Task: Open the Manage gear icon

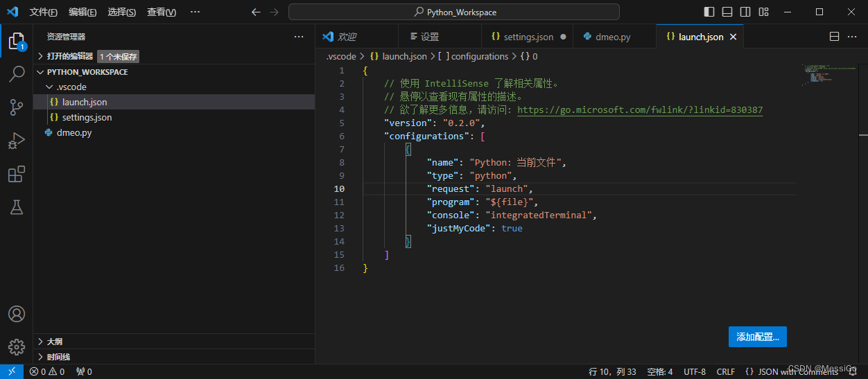Action: tap(16, 346)
